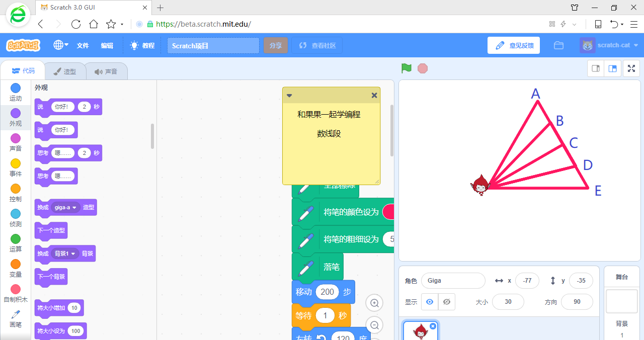Open the My Stuff folder icon
Viewport: 644px width, 340px height.
558,45
